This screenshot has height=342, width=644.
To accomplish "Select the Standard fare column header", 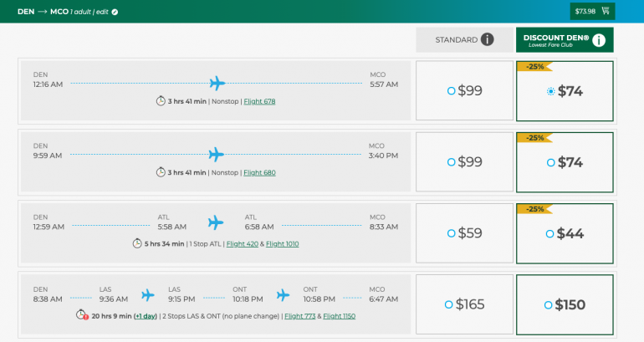I will tap(456, 39).
